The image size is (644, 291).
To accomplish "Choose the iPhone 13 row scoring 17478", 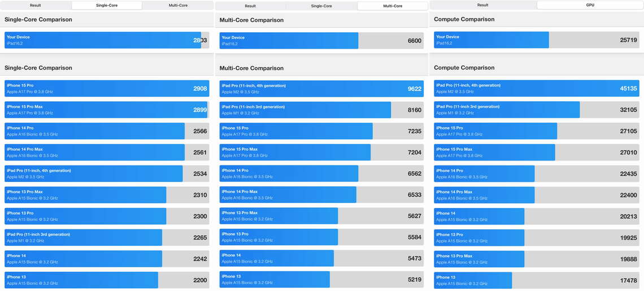I will coord(537,280).
